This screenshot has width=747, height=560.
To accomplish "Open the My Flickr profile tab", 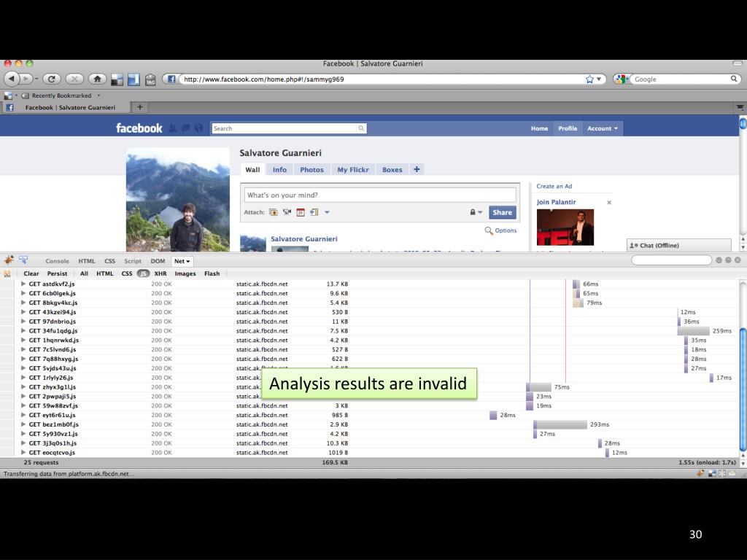I will point(353,169).
